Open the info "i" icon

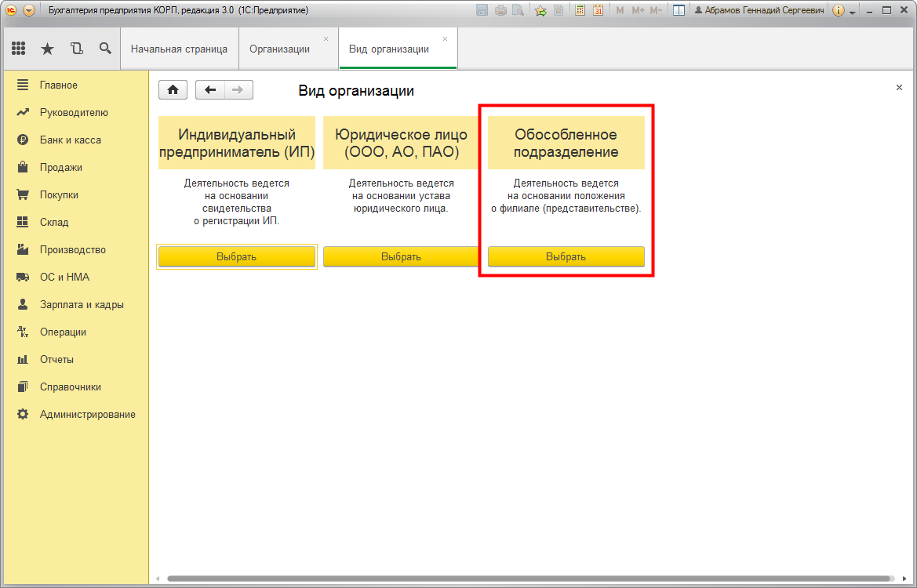[x=838, y=10]
